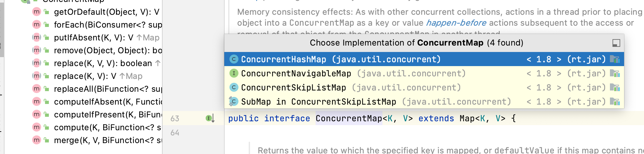Screen dimensions: 644x154
Task: Click the library icon on the ConcurrentHashMap row
Action: [x=614, y=59]
